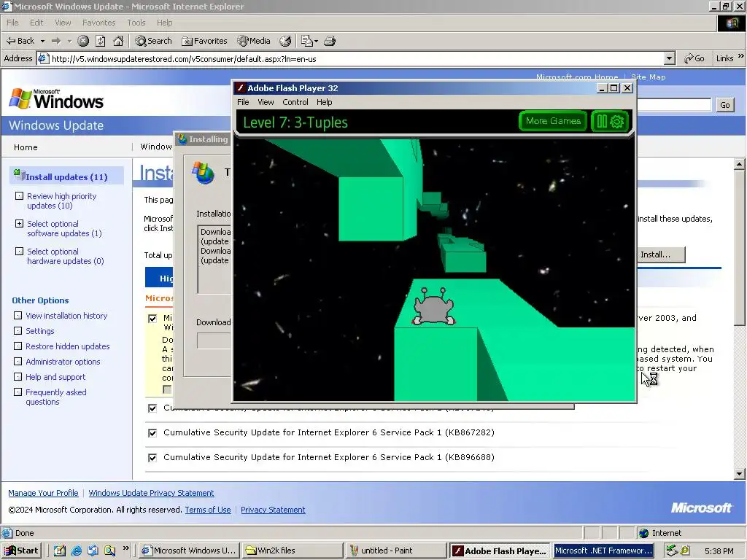Click the Install... button
This screenshot has height=560, width=747.
coord(661,254)
